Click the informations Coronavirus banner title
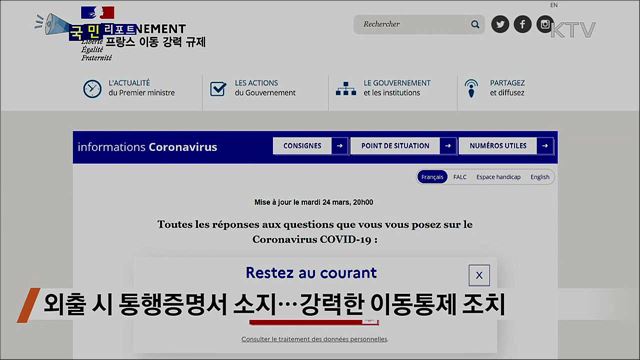 point(147,147)
